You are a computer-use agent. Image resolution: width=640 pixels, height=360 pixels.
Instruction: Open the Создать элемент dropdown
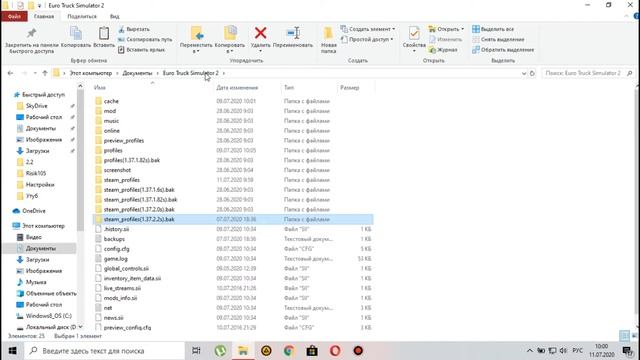point(368,29)
